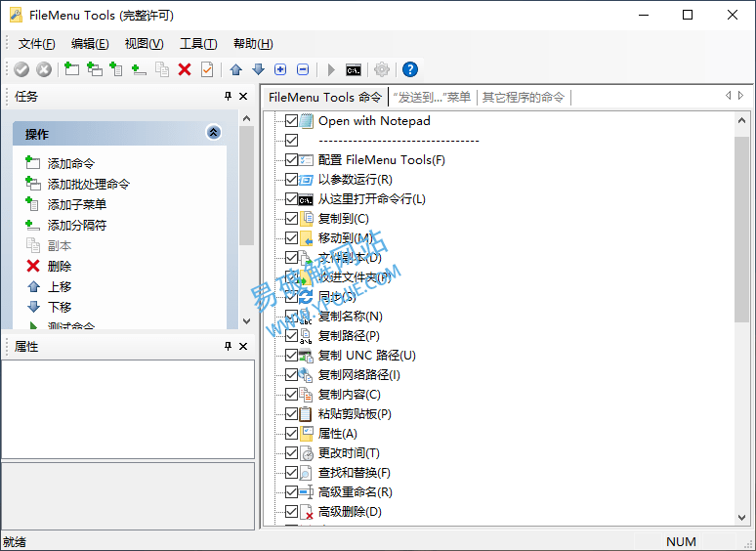
Task: Click command list scrollbar down arrow
Action: pos(741,517)
